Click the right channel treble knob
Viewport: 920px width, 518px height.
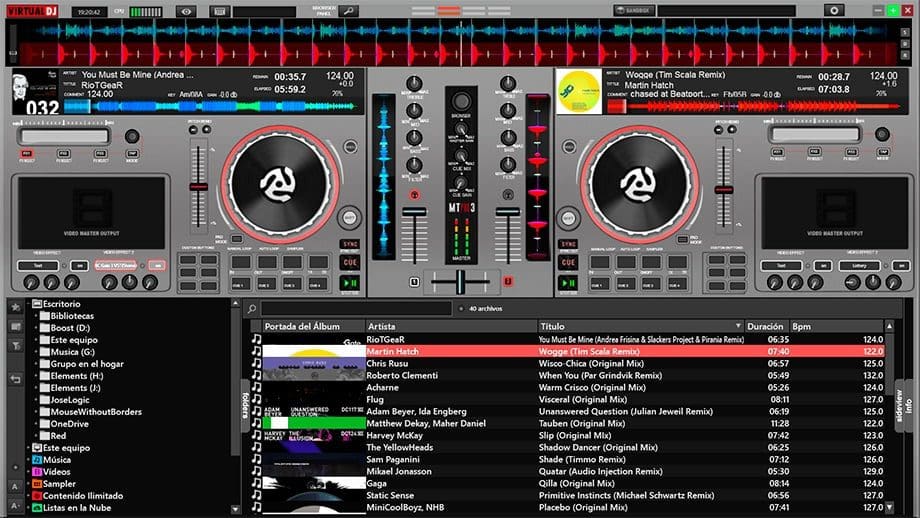click(x=508, y=83)
